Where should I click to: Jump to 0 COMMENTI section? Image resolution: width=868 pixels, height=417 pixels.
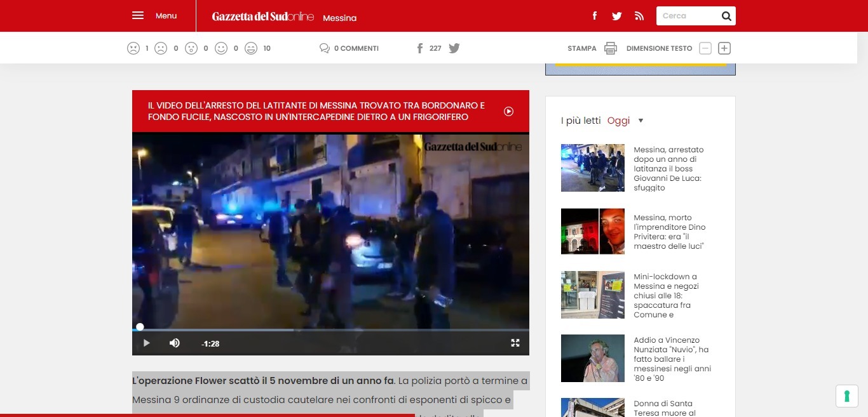point(356,48)
